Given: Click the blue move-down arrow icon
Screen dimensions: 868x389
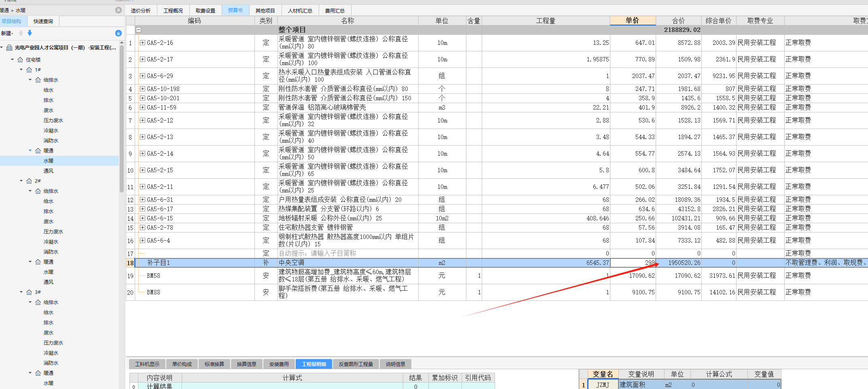Looking at the screenshot, I should [30, 33].
